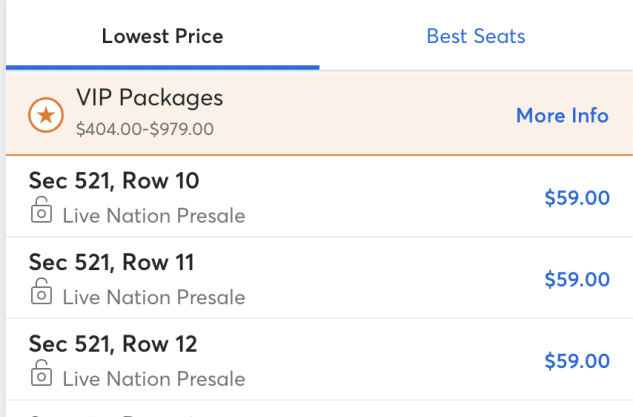The image size is (633, 417).
Task: Select the Sec 521, Row 11 listing
Action: pos(112,263)
